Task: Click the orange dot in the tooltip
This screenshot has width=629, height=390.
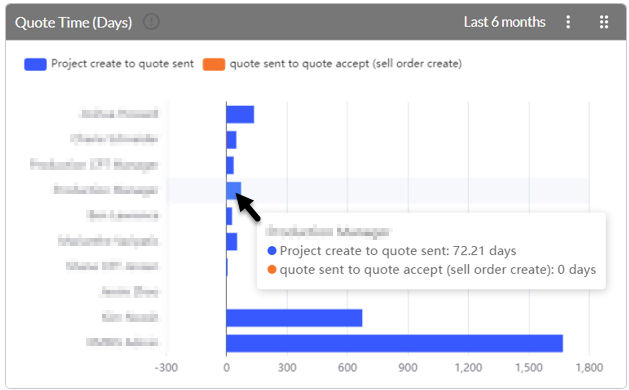Action: pyautogui.click(x=272, y=270)
